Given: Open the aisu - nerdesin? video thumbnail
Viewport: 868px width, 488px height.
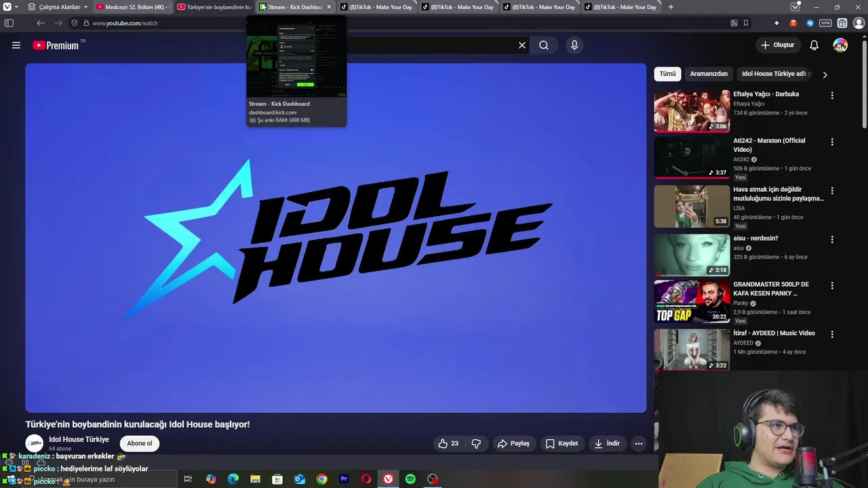Looking at the screenshot, I should (692, 254).
